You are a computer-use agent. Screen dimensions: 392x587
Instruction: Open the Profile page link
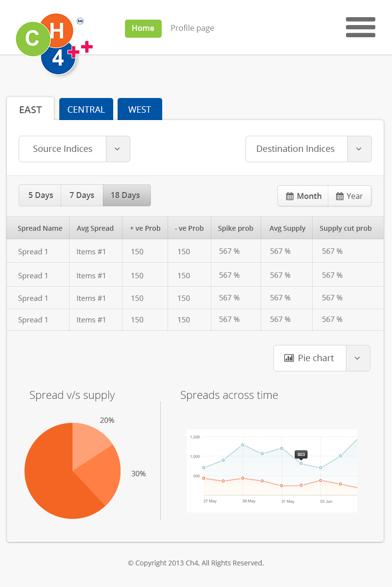pyautogui.click(x=193, y=28)
